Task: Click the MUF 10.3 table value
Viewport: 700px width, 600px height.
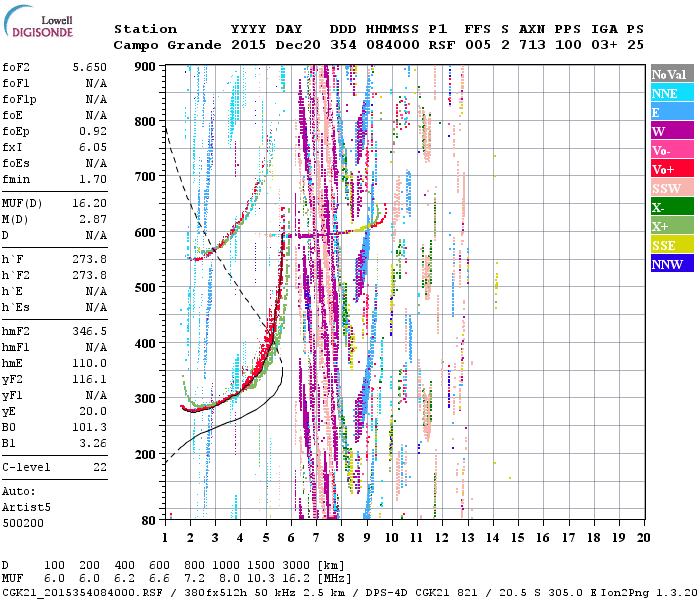Action: (261, 579)
